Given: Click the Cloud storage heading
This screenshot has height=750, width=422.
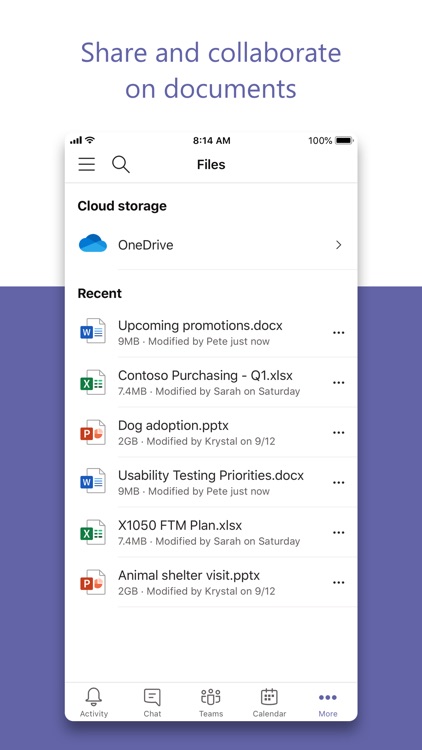Looking at the screenshot, I should pyautogui.click(x=122, y=206).
